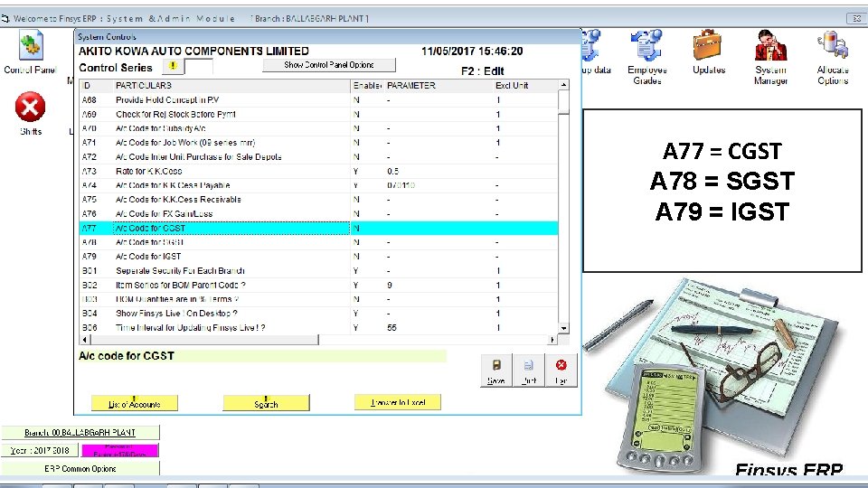Select row B04 Show Finsys Live On Desktop
The image size is (868, 488).
[319, 314]
